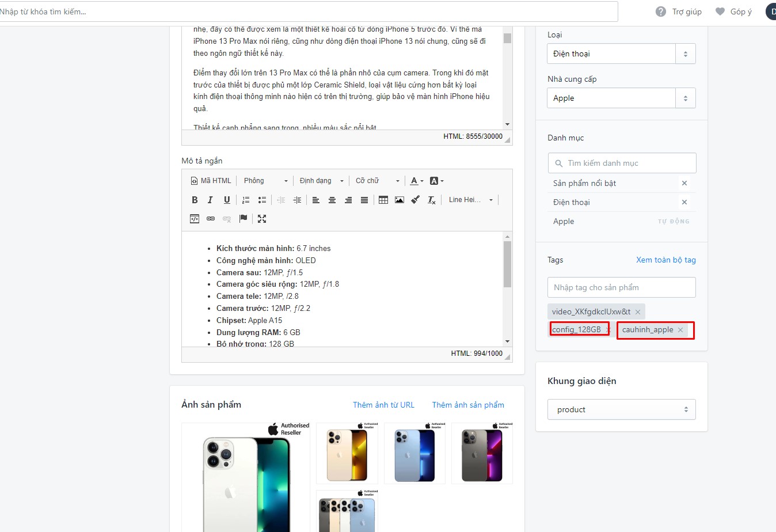Select the multi-color iPhones thumbnail

pyautogui.click(x=347, y=511)
